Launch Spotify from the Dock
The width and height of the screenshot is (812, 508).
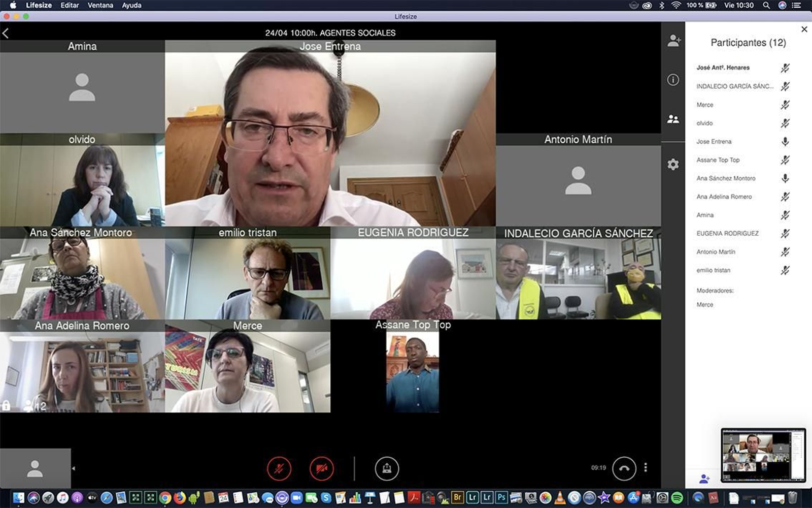point(677,498)
